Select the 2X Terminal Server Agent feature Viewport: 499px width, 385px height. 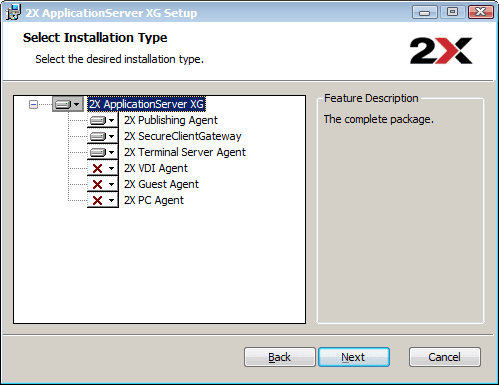[185, 152]
